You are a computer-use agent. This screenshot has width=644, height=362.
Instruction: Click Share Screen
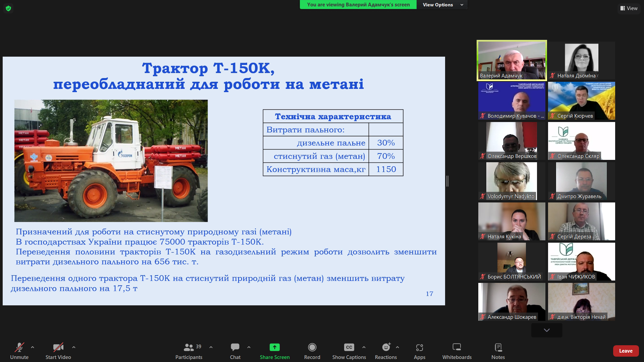click(274, 351)
